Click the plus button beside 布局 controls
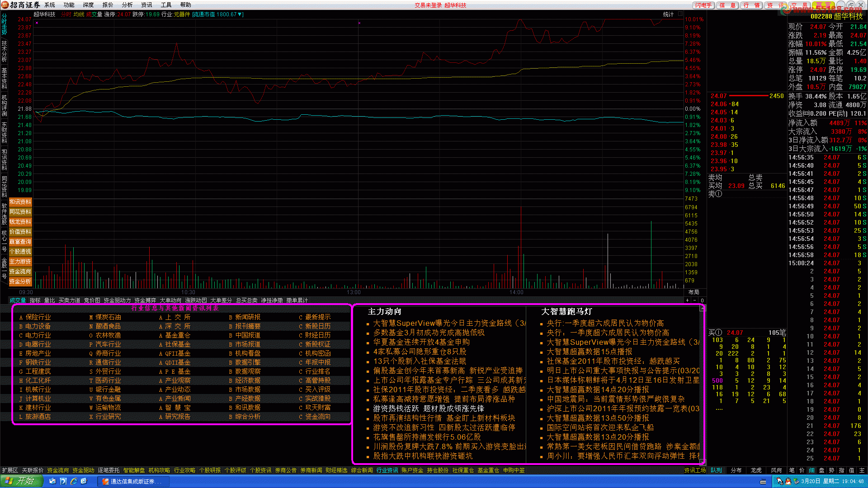The image size is (868, 488). click(688, 300)
